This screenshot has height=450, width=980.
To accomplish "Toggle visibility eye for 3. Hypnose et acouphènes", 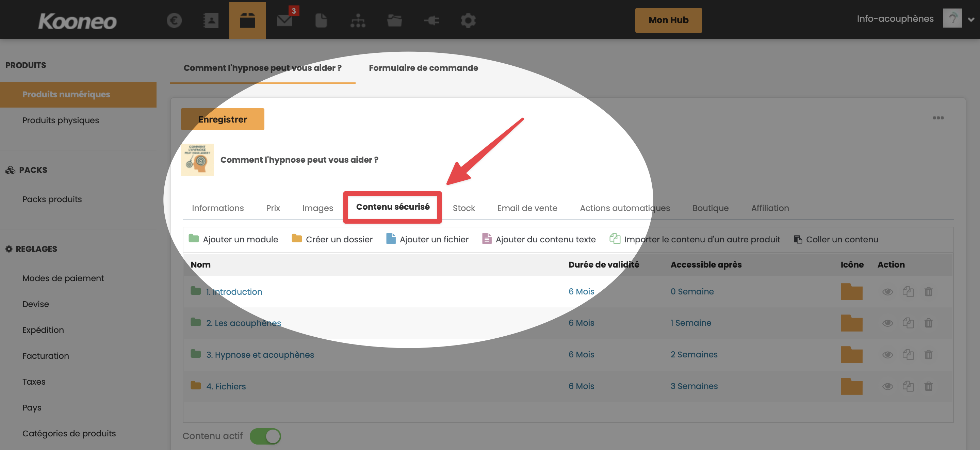I will pyautogui.click(x=887, y=354).
